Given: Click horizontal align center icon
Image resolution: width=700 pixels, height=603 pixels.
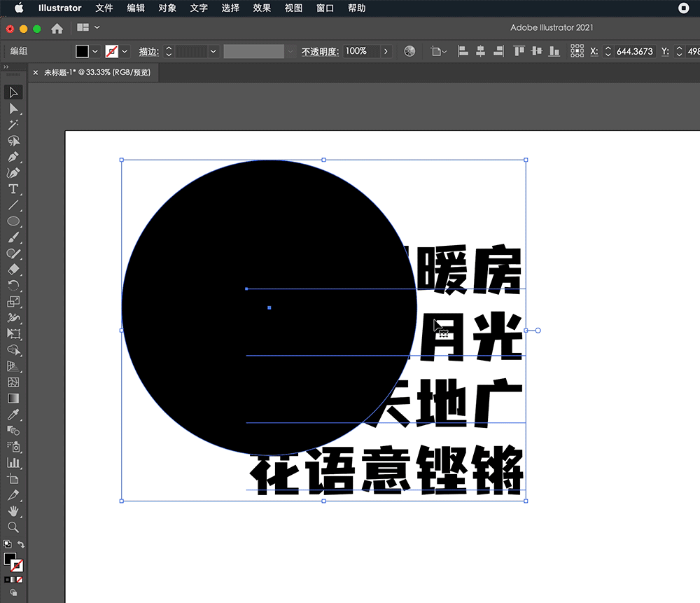Looking at the screenshot, I should (480, 51).
